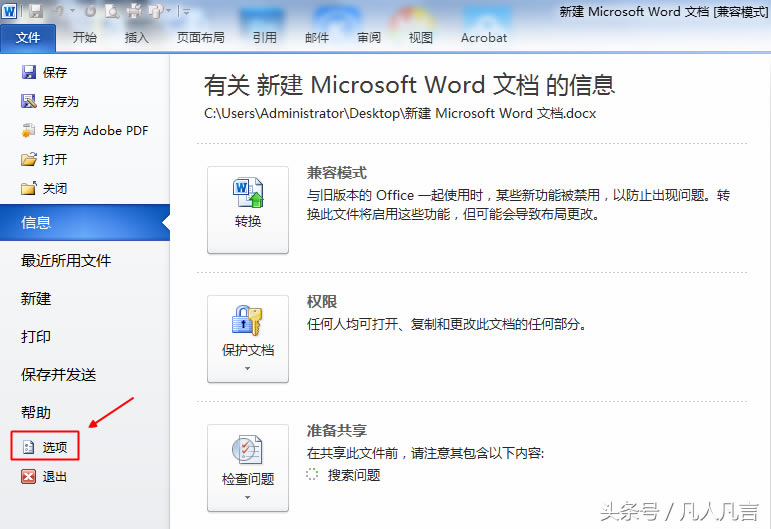Open Word Options (选项)

click(54, 447)
